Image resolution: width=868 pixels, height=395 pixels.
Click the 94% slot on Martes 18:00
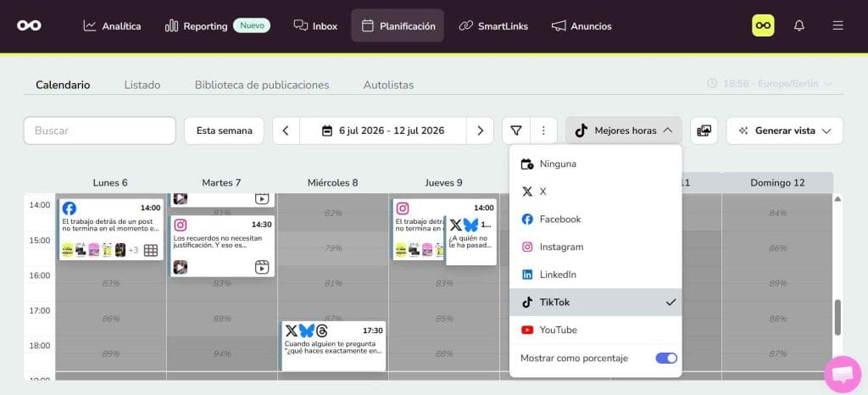pos(222,353)
